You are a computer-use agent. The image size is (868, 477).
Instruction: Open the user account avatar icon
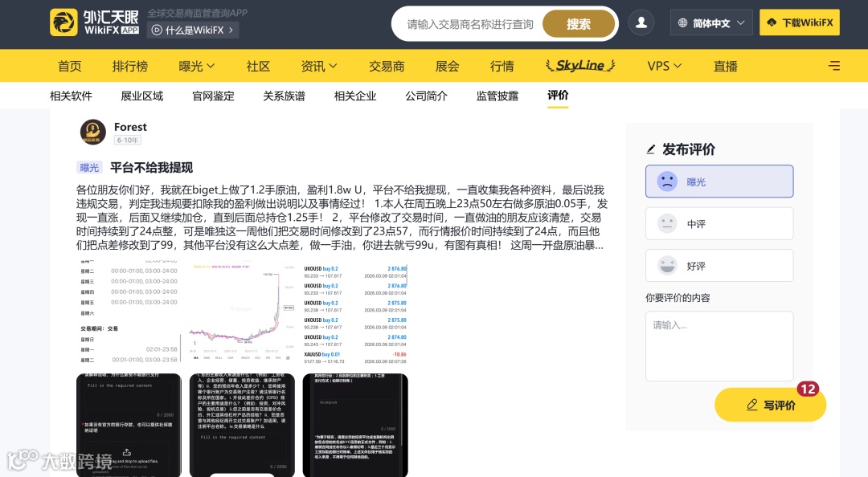tap(641, 22)
